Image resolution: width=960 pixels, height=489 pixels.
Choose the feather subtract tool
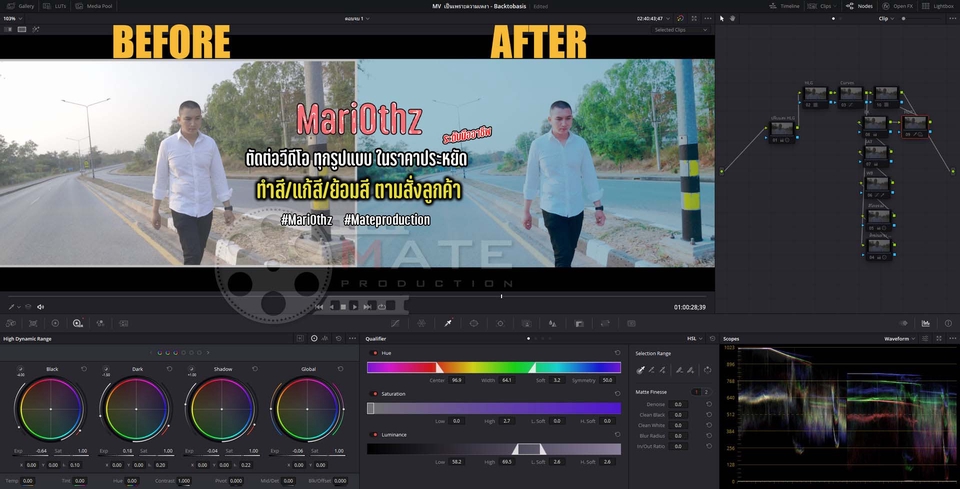pyautogui.click(x=680, y=370)
